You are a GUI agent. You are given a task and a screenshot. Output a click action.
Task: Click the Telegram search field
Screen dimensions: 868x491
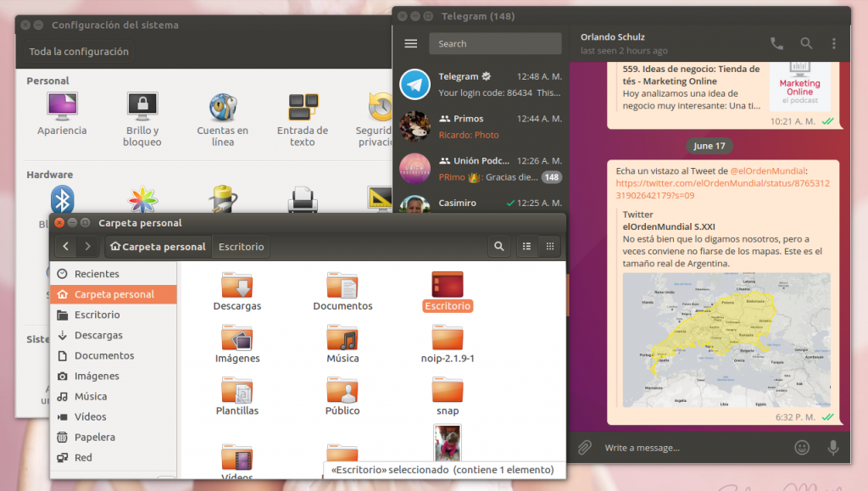495,44
